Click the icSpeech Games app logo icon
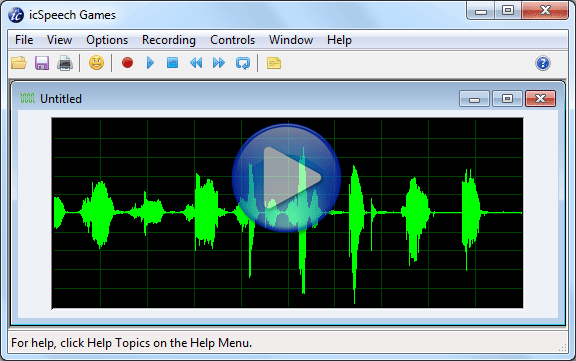This screenshot has width=576, height=361. pyautogui.click(x=16, y=15)
